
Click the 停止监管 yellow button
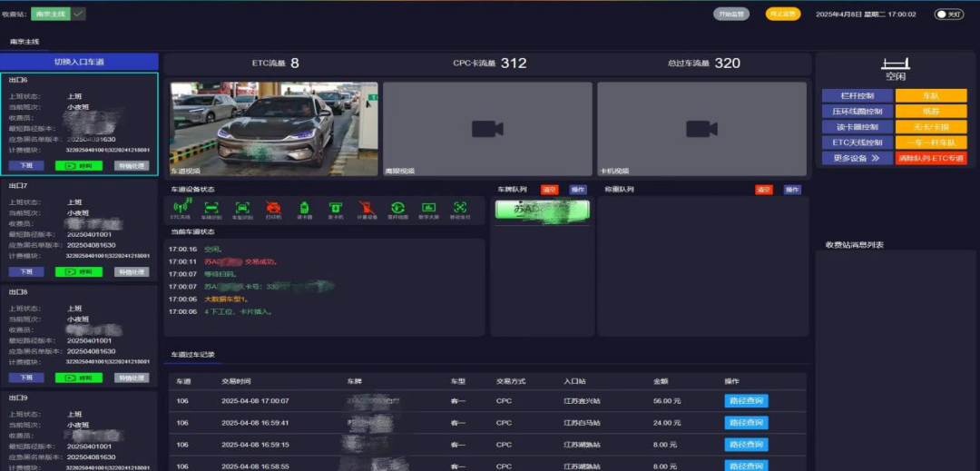point(782,14)
